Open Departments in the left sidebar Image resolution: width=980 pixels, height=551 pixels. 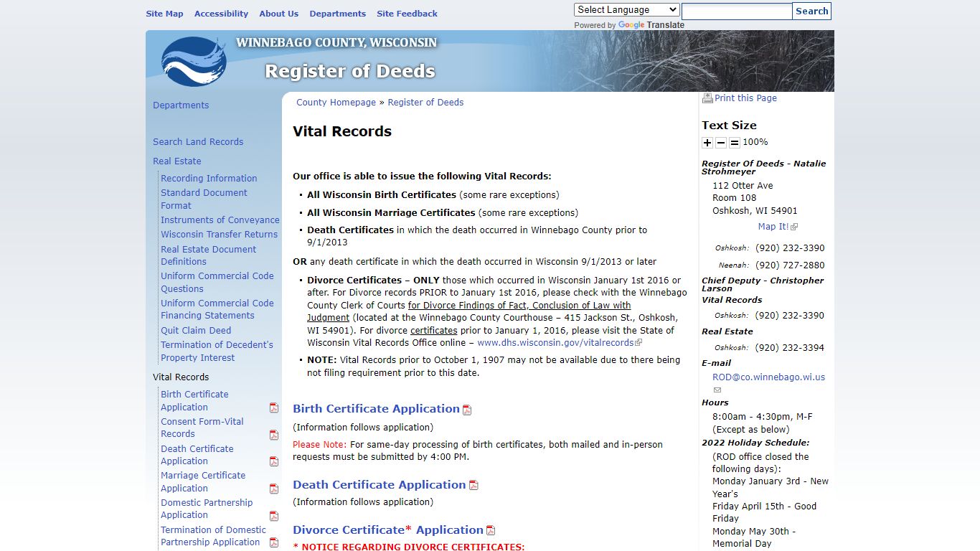[181, 105]
